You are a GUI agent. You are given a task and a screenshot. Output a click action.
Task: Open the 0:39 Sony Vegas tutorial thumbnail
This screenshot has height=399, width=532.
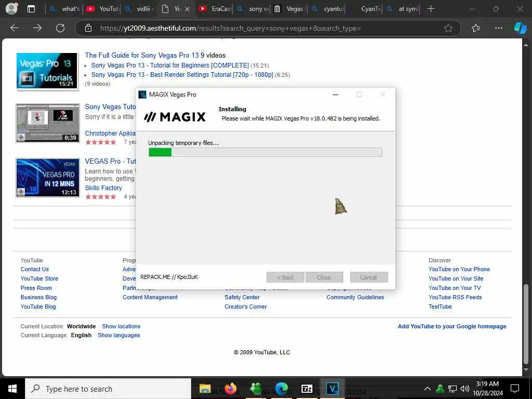coord(48,123)
